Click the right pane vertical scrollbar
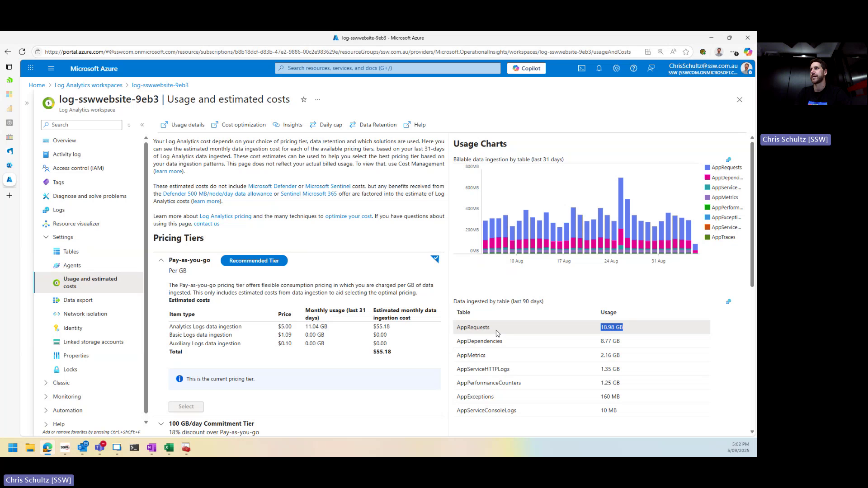The height and width of the screenshot is (488, 868). point(752,214)
